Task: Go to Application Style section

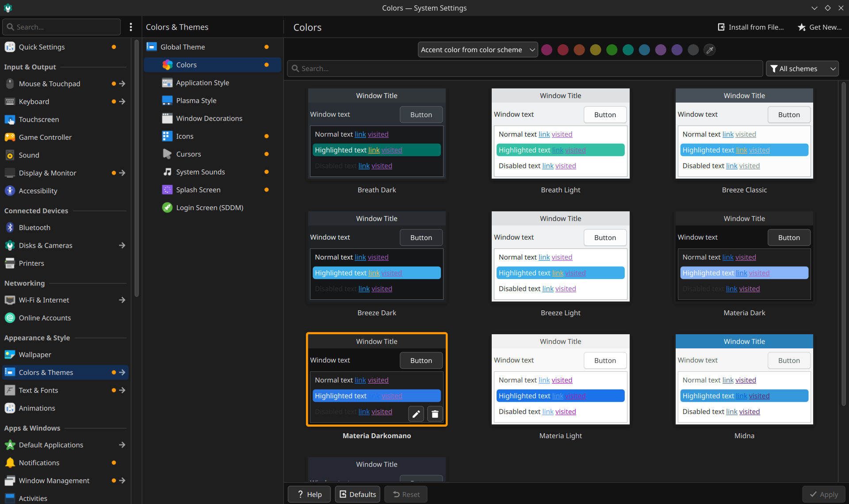Action: point(203,83)
